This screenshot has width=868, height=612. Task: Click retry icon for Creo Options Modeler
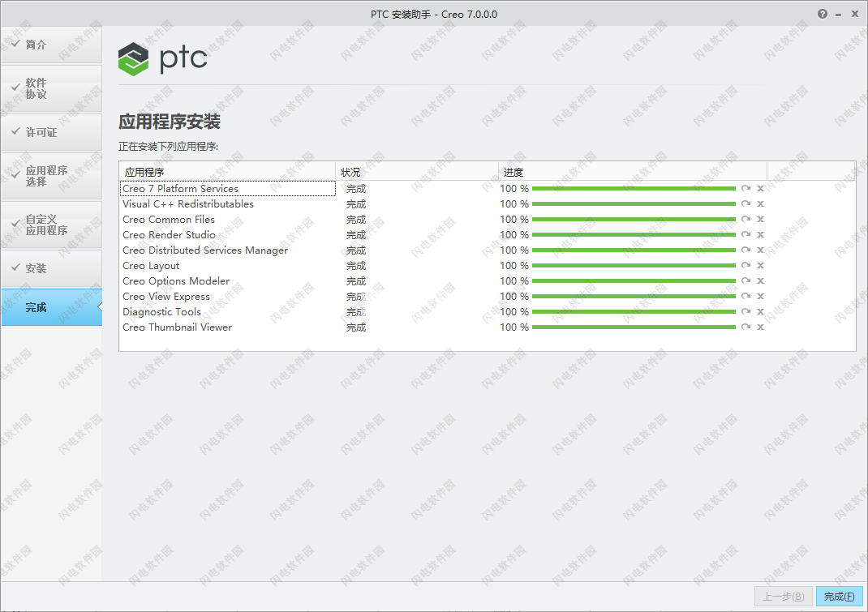(x=746, y=281)
